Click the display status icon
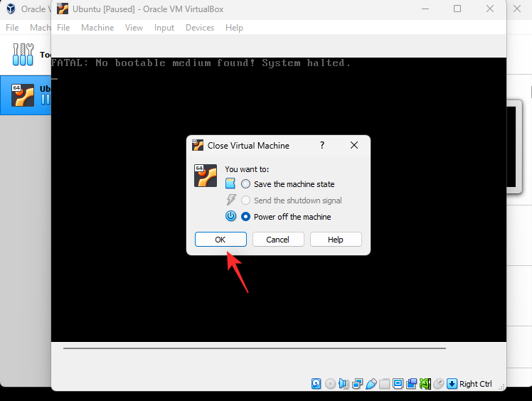Viewport: 532px width, 401px height. click(398, 384)
